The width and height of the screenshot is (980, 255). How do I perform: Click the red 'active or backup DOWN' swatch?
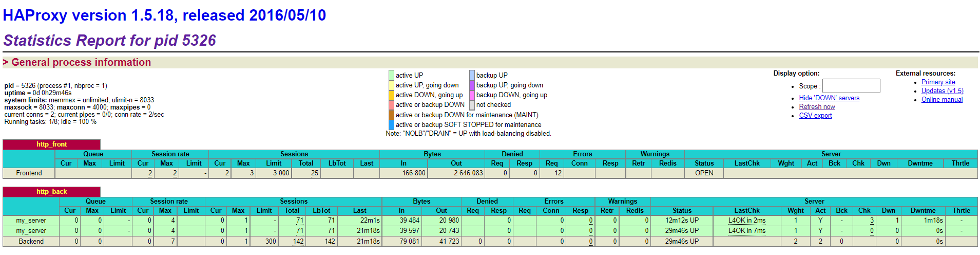pyautogui.click(x=391, y=105)
